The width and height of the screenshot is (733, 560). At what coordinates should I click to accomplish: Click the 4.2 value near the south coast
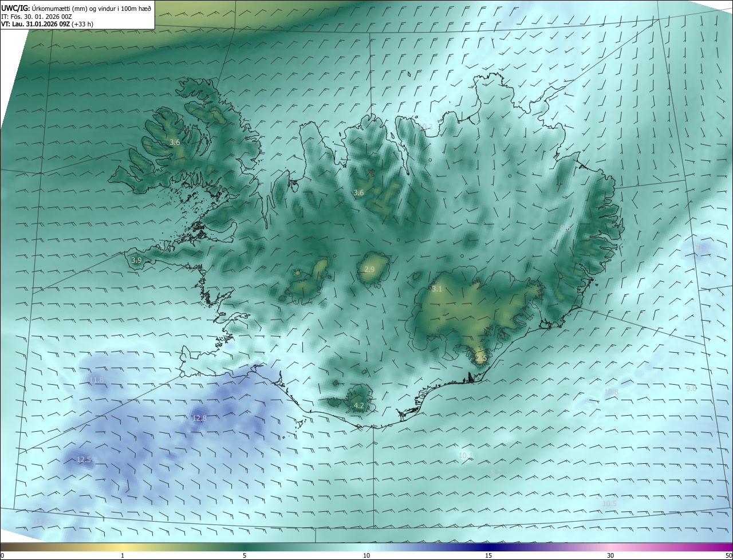click(359, 406)
